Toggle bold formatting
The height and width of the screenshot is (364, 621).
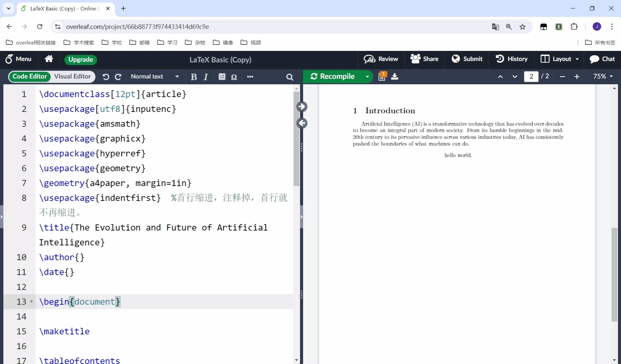[194, 77]
